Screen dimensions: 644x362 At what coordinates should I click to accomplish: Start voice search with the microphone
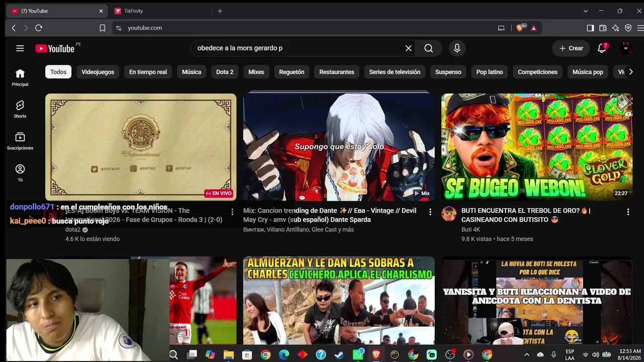tap(457, 48)
